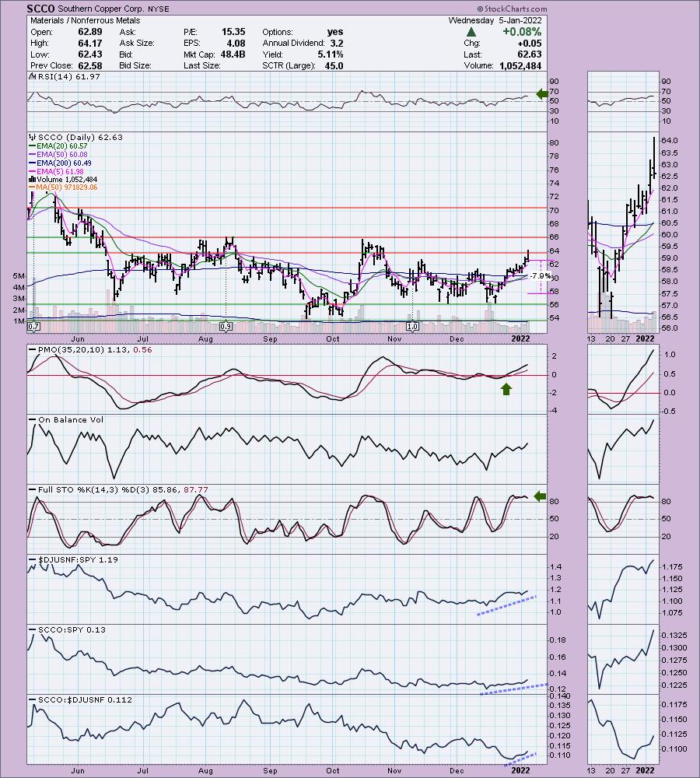Click the green up-triangle change indicator
700x778 pixels.
471,32
